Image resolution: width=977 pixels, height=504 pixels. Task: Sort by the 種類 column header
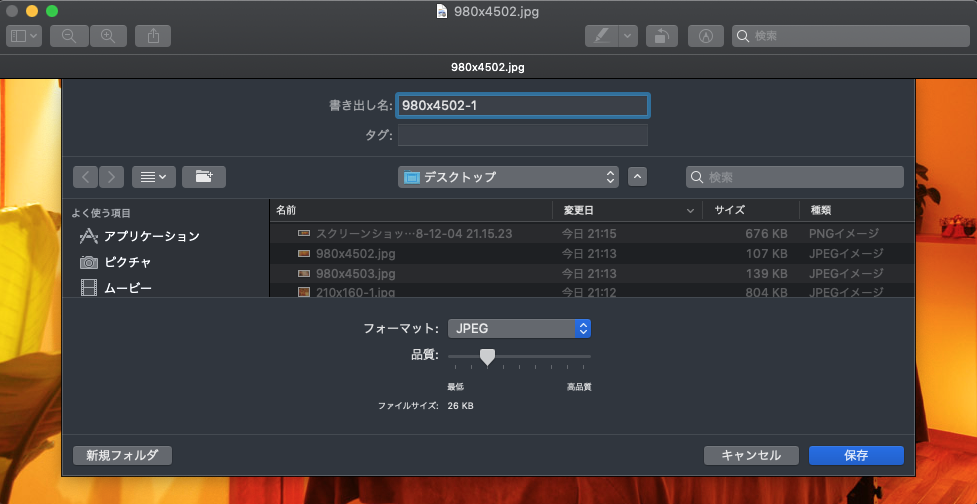pyautogui.click(x=857, y=211)
